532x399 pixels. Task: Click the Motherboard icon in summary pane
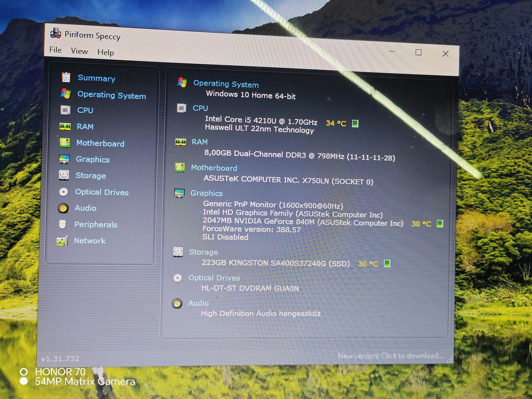tap(180, 167)
